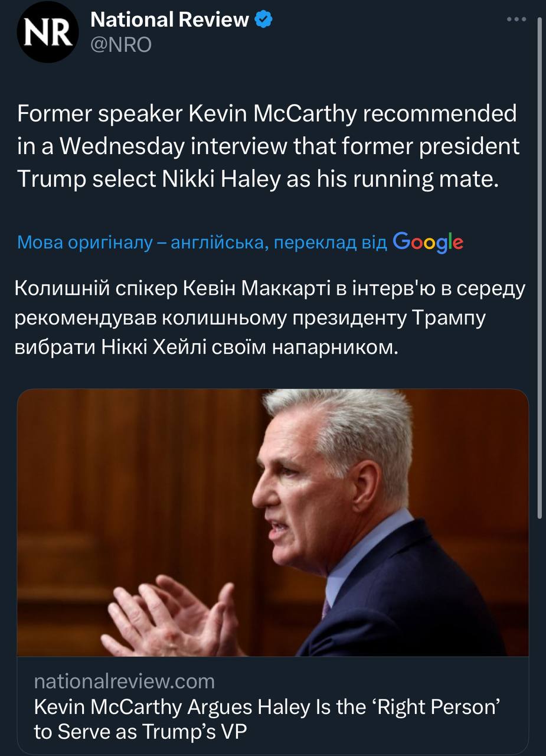Click the Google logo in translation notice
This screenshot has width=546, height=756.
point(427,242)
